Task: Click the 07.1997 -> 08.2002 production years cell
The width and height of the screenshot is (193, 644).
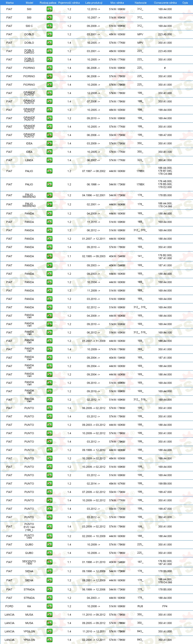Action: pyautogui.click(x=94, y=171)
